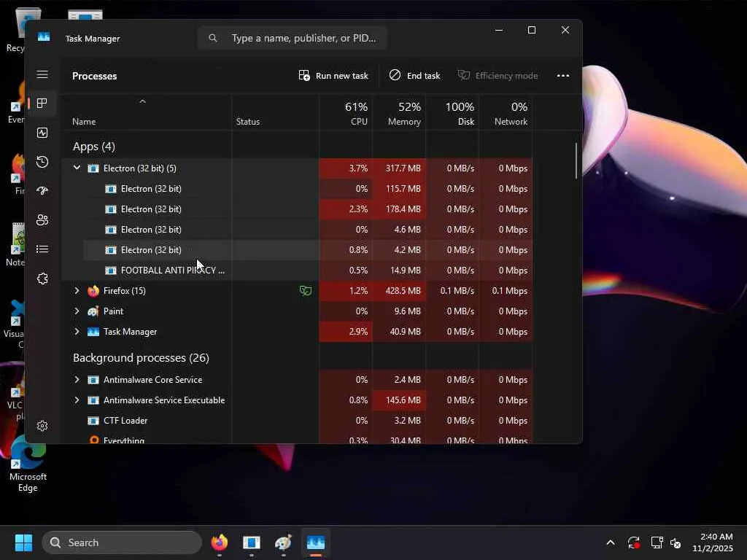The image size is (747, 560).
Task: Click Efficiency mode button
Action: [498, 76]
